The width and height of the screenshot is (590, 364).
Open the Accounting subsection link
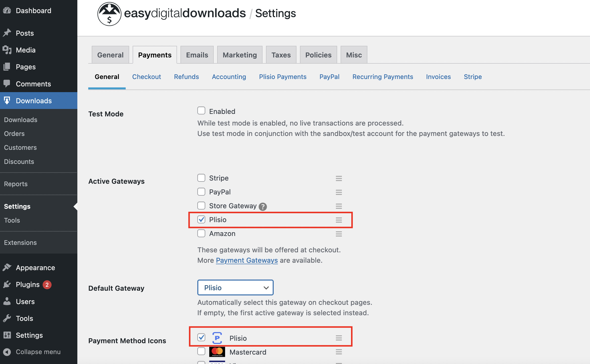point(229,77)
